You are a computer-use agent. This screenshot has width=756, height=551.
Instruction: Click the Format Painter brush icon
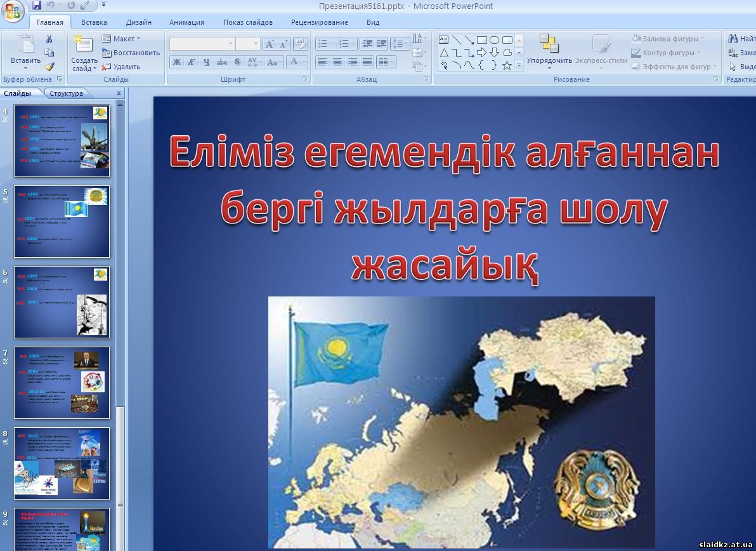[x=49, y=67]
